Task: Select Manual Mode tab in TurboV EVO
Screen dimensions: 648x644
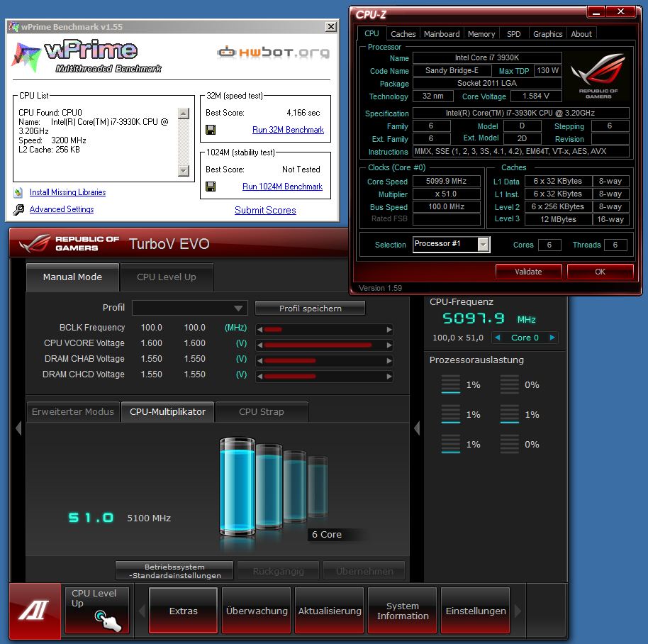Action: pyautogui.click(x=72, y=277)
